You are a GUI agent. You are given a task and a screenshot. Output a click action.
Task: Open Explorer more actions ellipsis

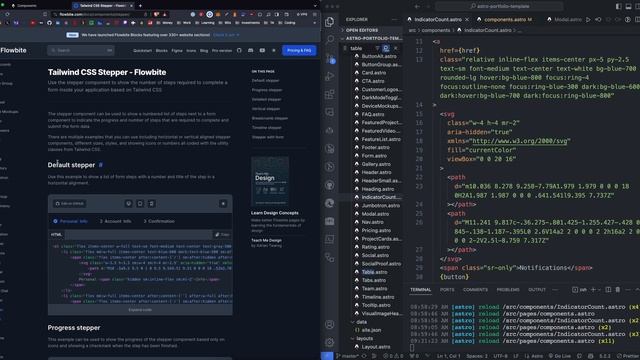pos(394,19)
